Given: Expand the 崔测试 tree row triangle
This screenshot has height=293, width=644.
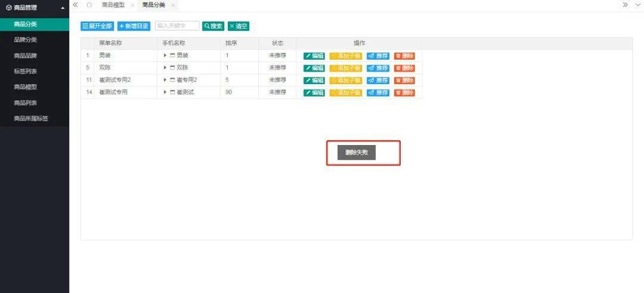Looking at the screenshot, I should pyautogui.click(x=165, y=92).
